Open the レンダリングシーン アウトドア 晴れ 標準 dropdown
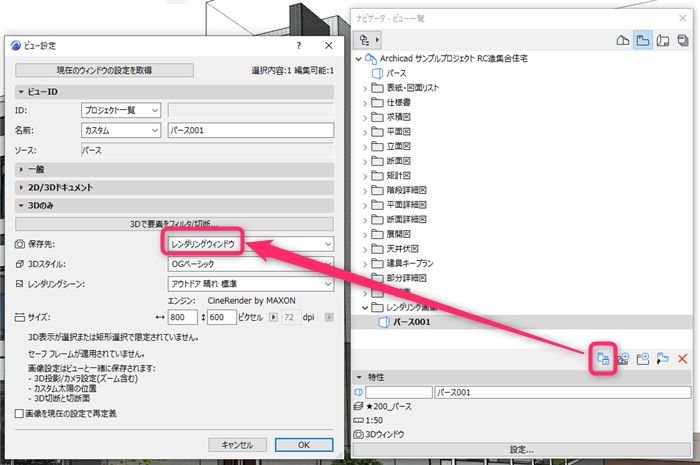Screen dimensions: 700x465 pos(251,284)
